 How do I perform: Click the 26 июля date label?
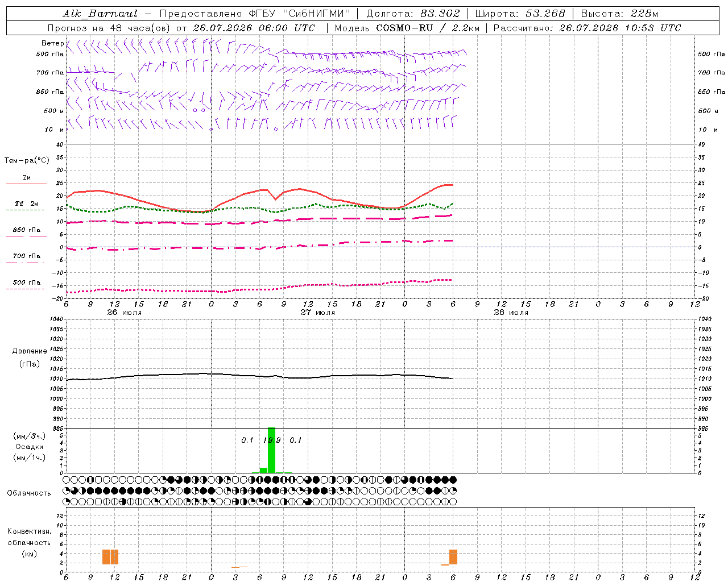125,313
